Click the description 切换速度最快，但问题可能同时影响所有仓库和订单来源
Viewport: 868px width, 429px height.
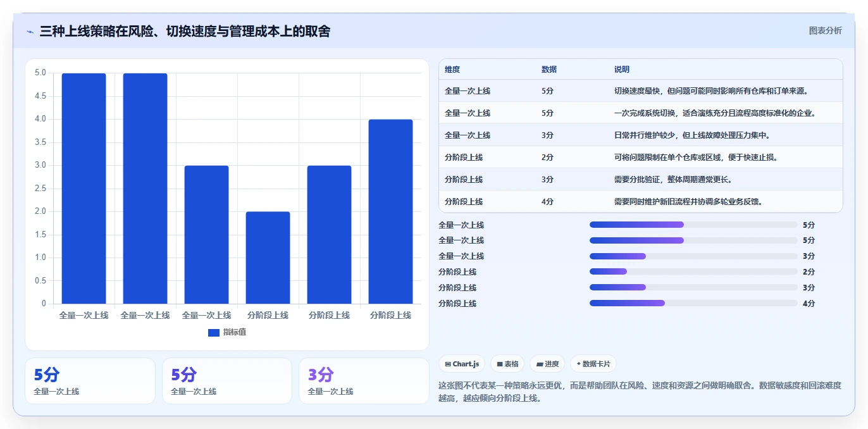[712, 91]
